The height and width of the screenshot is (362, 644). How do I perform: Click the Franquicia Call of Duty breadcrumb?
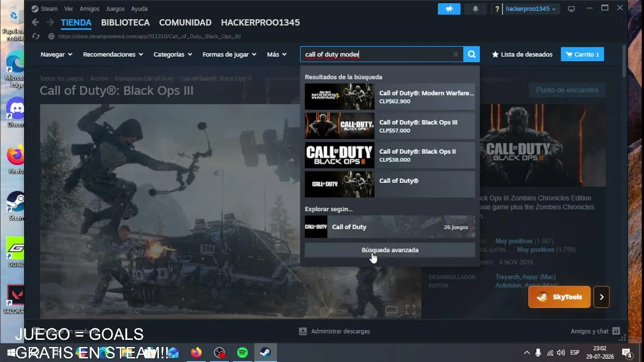[144, 78]
